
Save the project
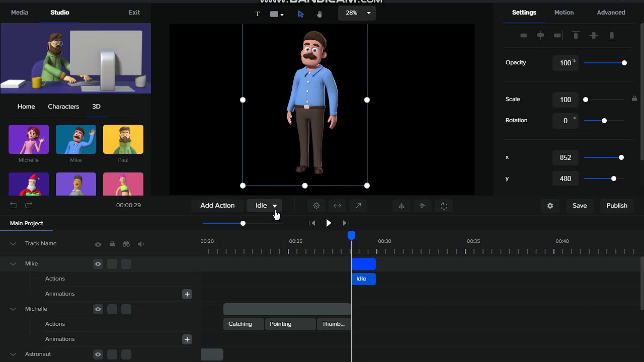point(580,206)
